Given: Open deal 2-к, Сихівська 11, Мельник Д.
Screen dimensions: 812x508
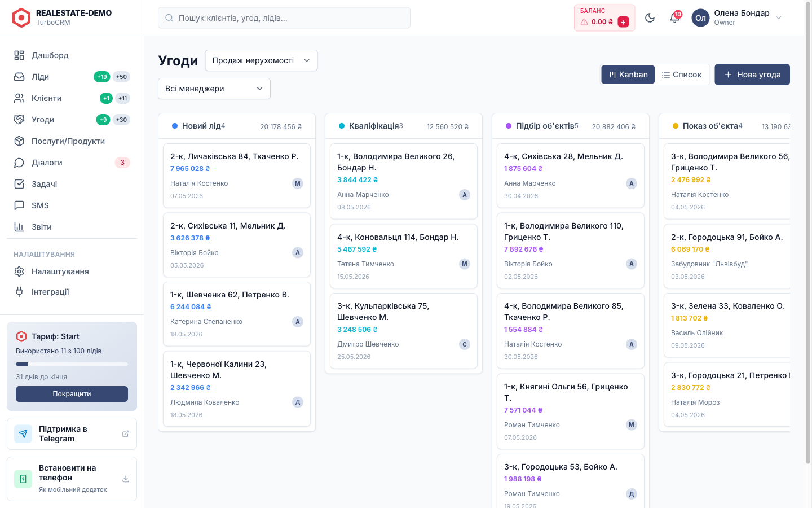Looking at the screenshot, I should pos(237,245).
